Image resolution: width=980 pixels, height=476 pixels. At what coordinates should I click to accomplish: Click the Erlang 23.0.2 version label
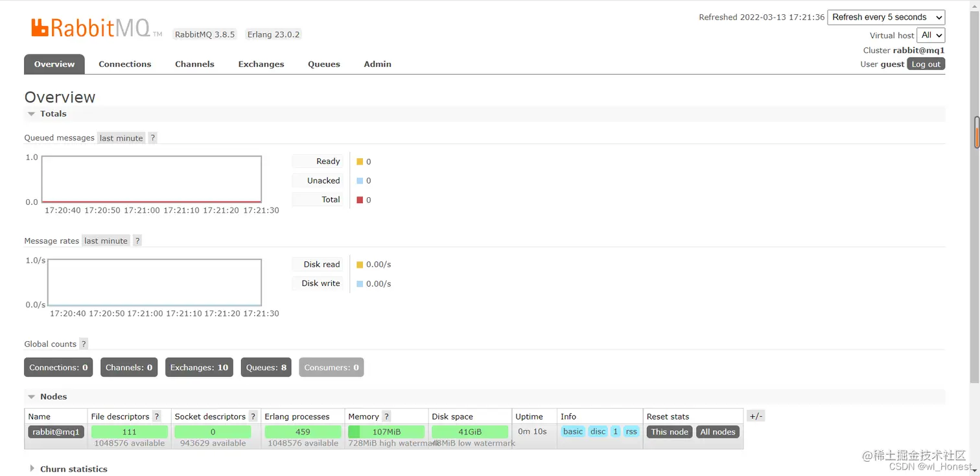274,34
